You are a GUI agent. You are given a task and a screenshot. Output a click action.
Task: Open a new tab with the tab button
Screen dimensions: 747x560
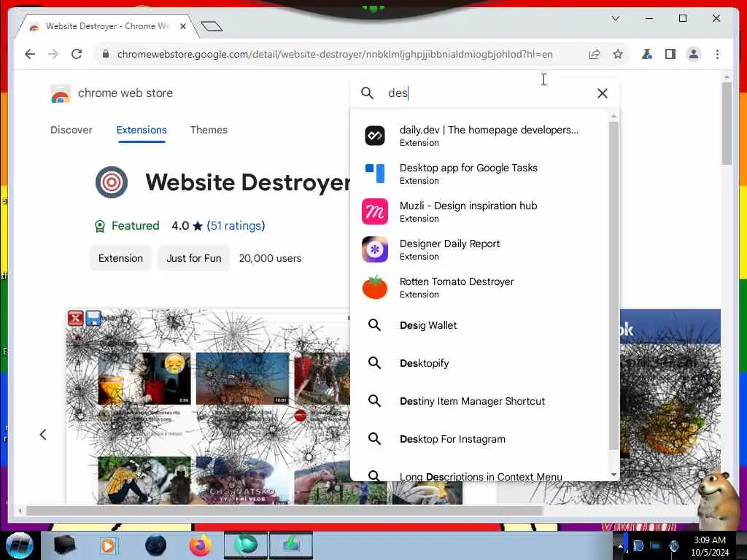tap(212, 26)
